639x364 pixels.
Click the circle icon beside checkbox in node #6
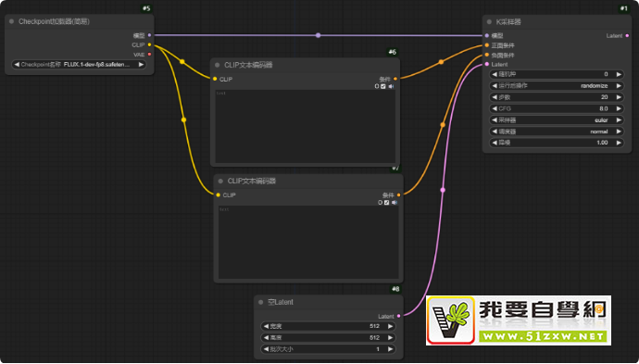(377, 86)
